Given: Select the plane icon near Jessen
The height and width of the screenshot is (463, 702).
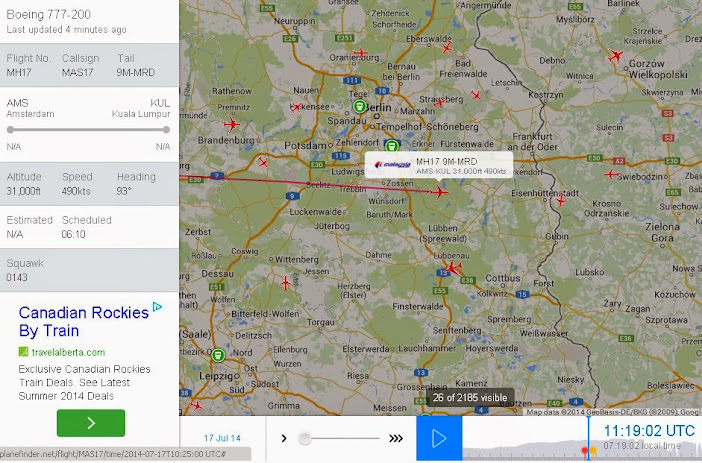Looking at the screenshot, I should click(285, 283).
